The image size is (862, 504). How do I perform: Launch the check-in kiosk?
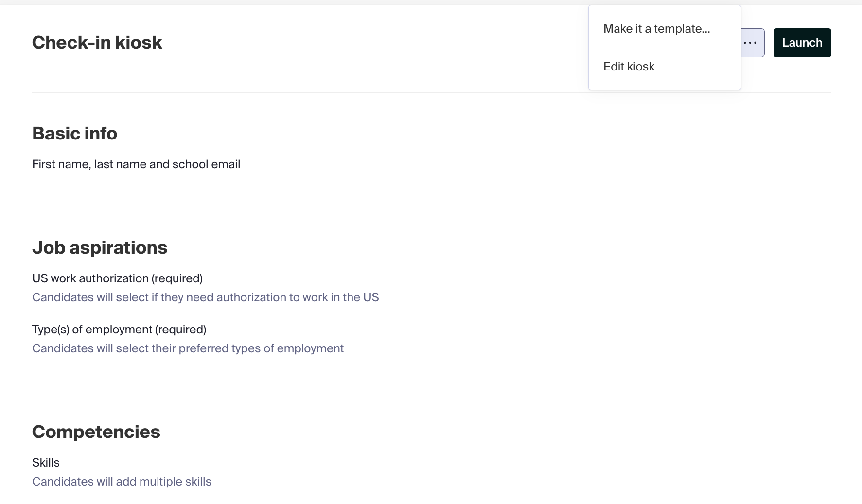pyautogui.click(x=802, y=43)
